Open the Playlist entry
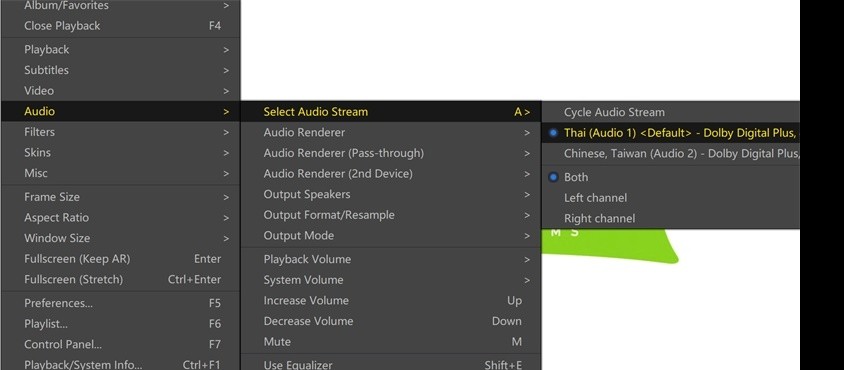The width and height of the screenshot is (844, 370). coord(121,324)
